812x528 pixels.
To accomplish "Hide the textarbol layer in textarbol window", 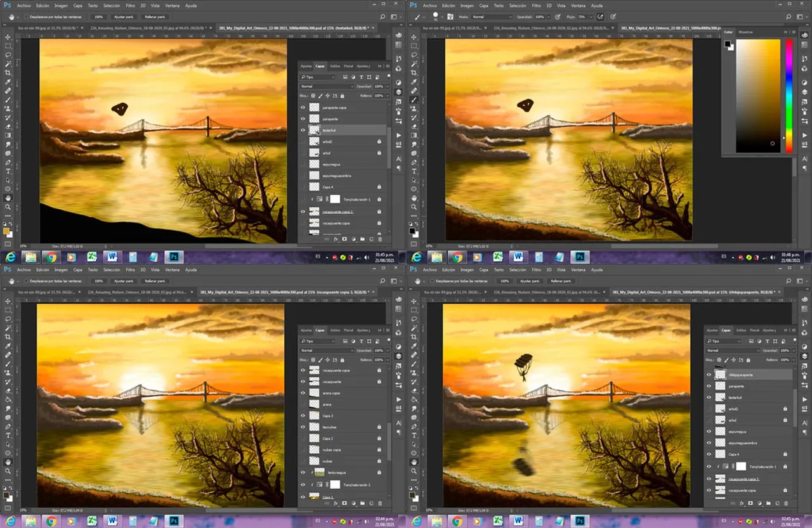I will (x=303, y=130).
